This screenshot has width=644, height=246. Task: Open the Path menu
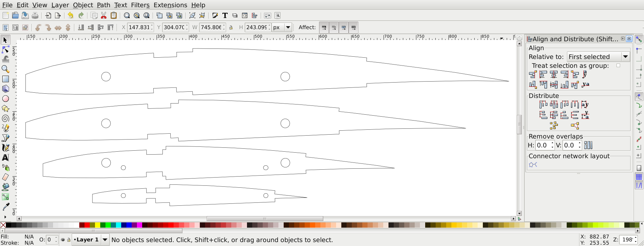(103, 5)
